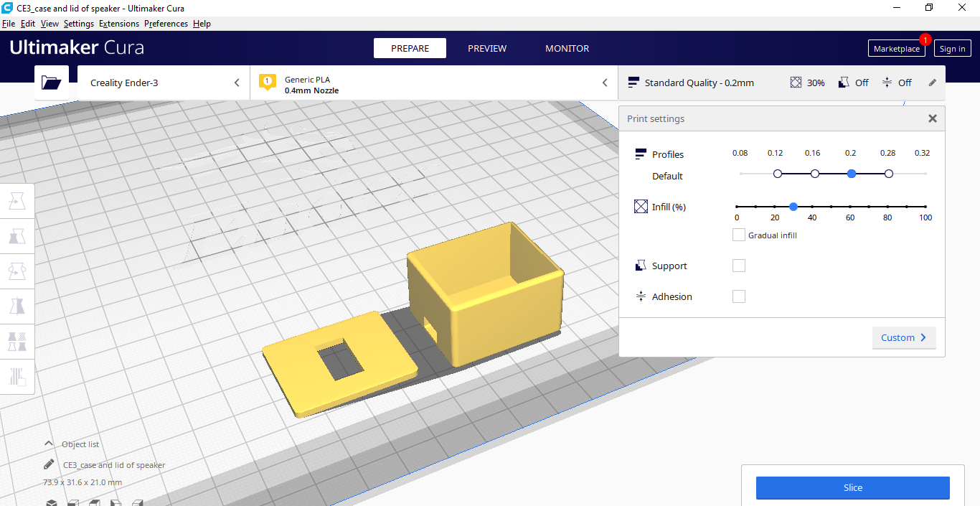Click the 0.32 profile value label
The image size is (980, 506).
pyautogui.click(x=922, y=153)
